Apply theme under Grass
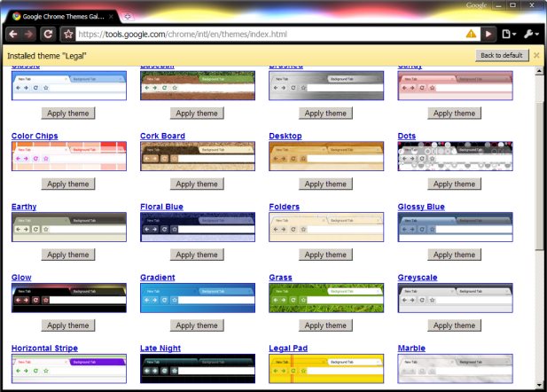The width and height of the screenshot is (547, 392). (325, 325)
